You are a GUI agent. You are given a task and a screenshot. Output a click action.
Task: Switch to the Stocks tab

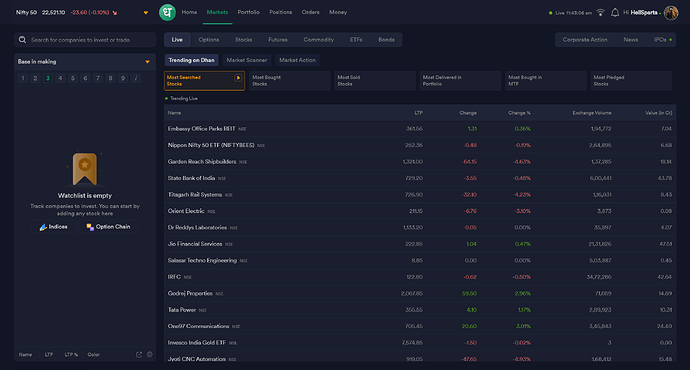243,40
